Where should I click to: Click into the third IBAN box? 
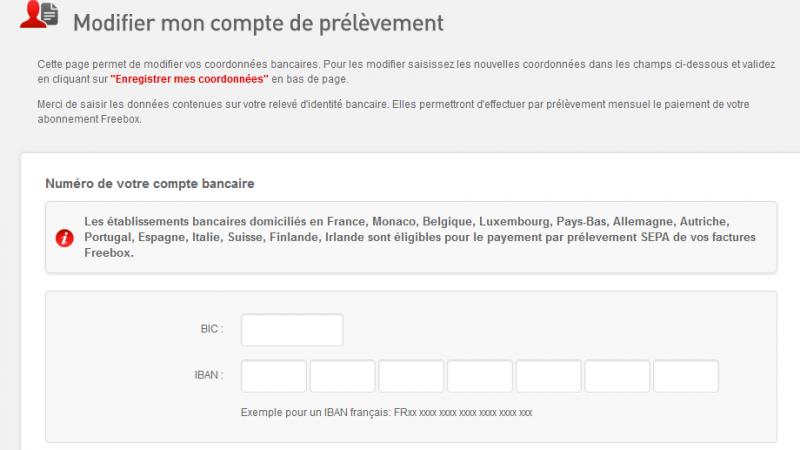[411, 376]
